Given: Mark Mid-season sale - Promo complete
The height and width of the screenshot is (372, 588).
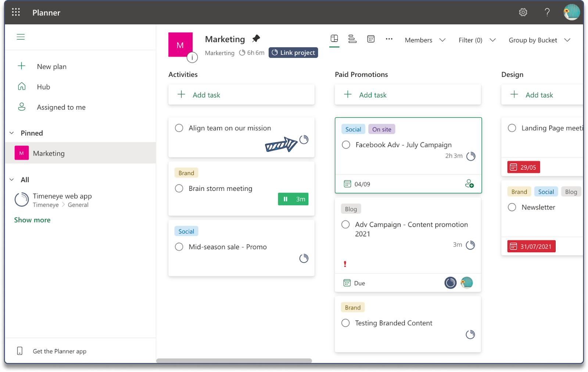Looking at the screenshot, I should pos(179,247).
